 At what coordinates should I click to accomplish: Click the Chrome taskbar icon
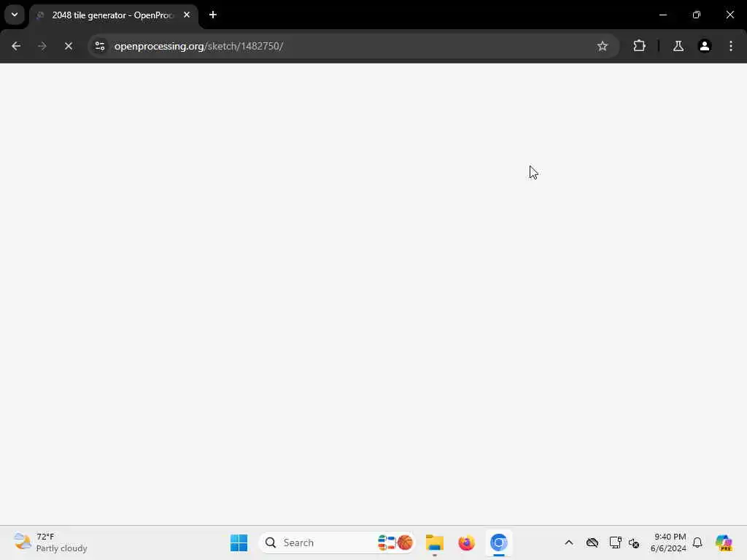[x=498, y=542]
